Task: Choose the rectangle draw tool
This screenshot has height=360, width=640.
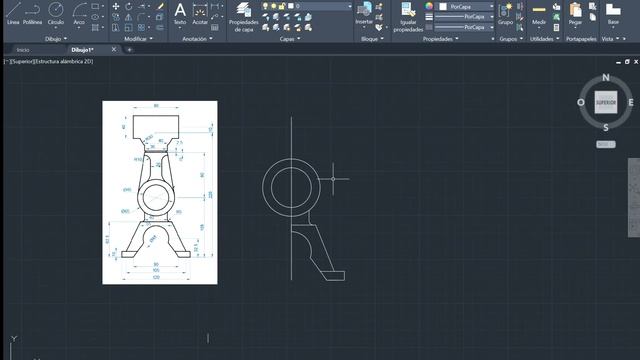Action: coord(95,6)
